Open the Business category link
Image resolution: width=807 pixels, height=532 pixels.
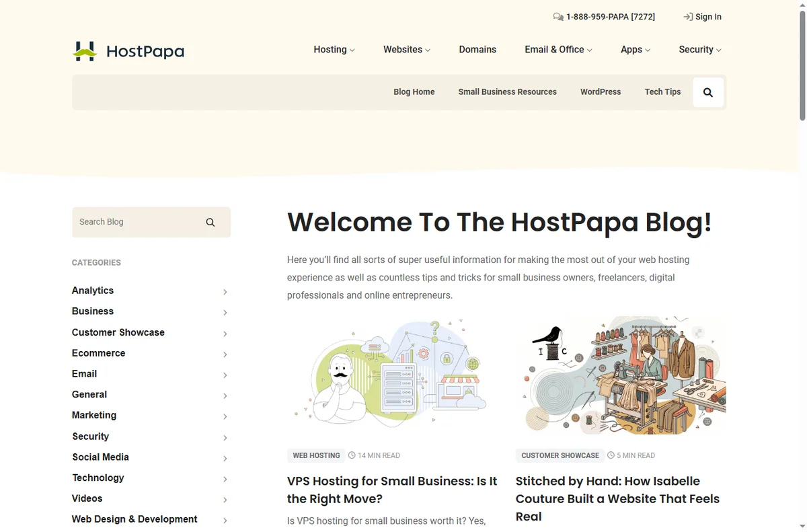click(x=93, y=311)
